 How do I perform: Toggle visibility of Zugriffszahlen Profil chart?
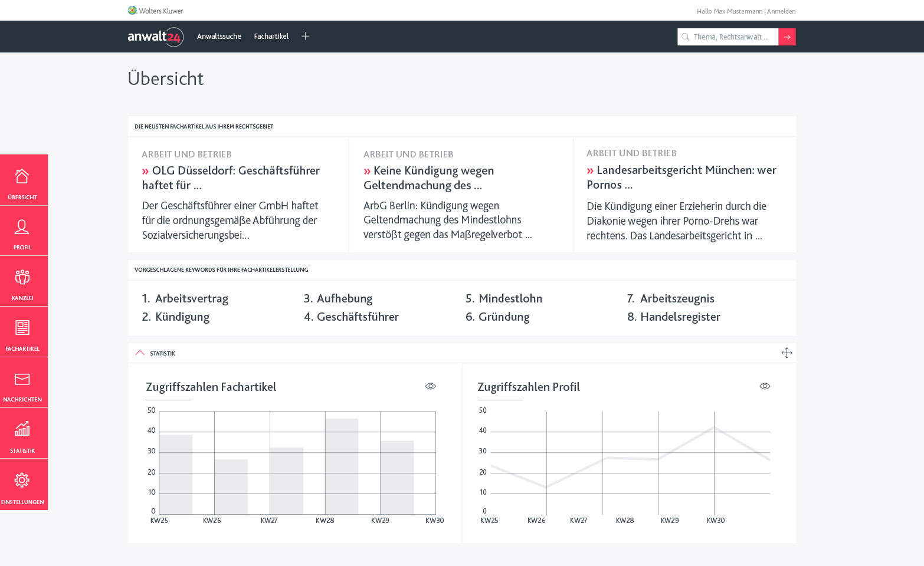coord(765,386)
